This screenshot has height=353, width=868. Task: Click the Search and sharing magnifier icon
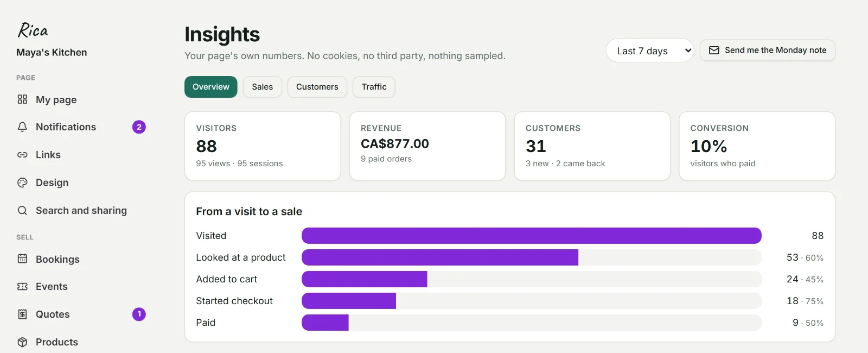(22, 210)
